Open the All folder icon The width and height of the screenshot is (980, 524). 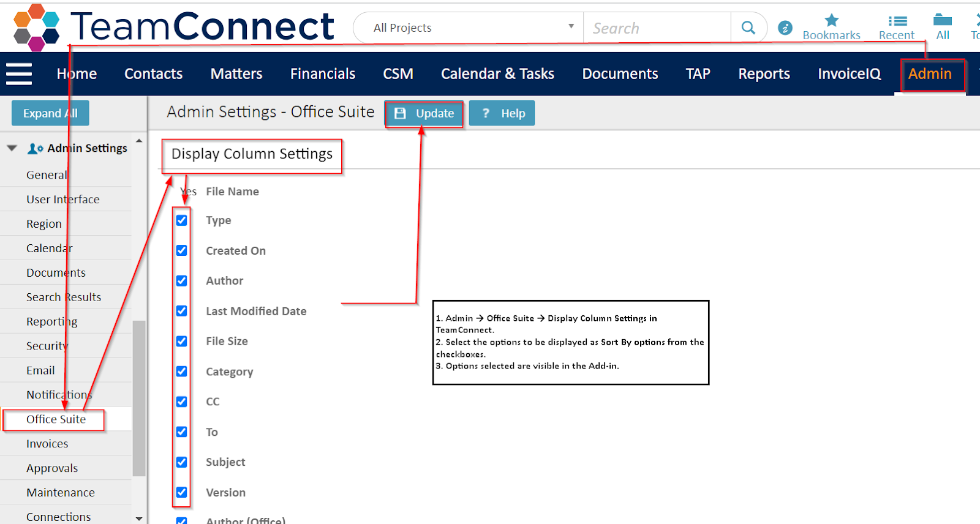[x=943, y=20]
